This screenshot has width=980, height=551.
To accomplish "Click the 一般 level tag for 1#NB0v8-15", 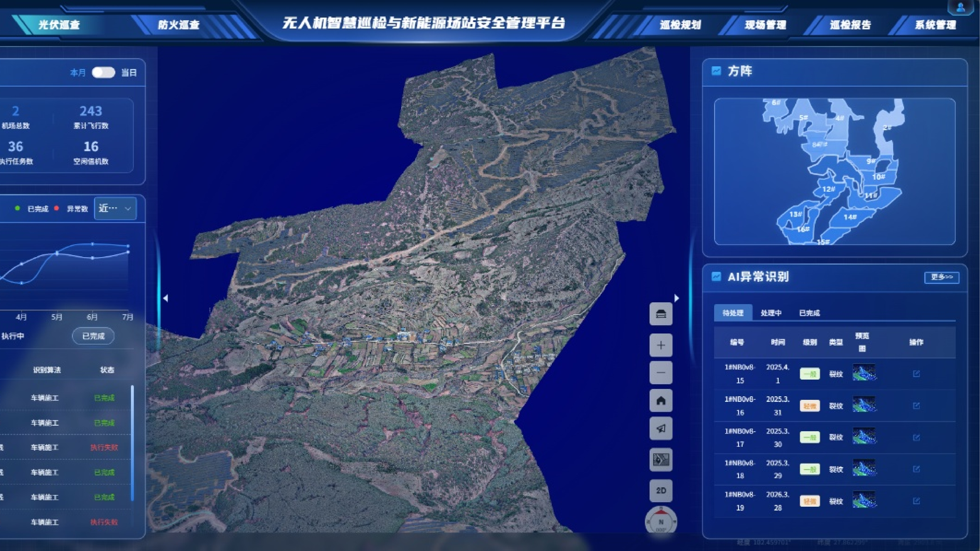I will (810, 374).
